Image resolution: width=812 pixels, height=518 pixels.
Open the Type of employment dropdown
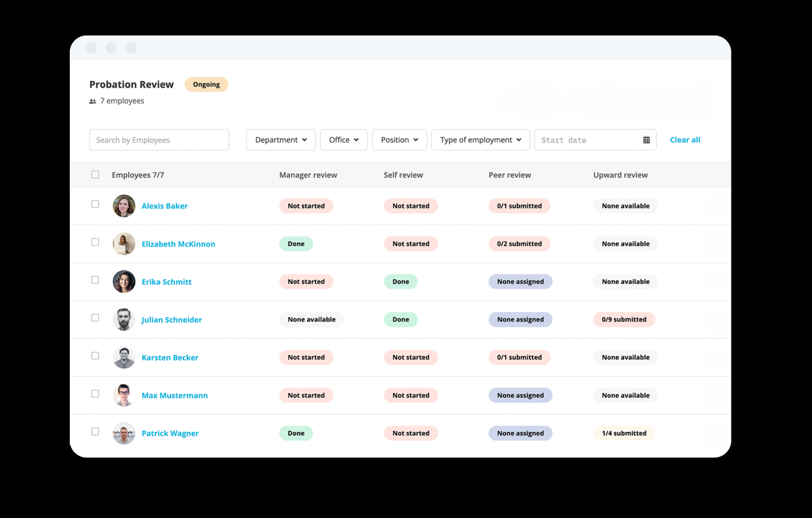[x=480, y=139]
